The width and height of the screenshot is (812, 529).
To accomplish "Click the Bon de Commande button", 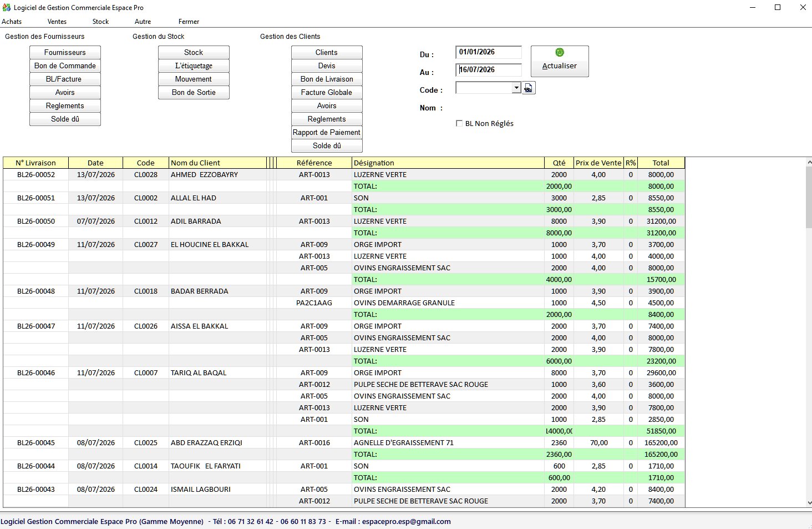I will click(x=65, y=66).
